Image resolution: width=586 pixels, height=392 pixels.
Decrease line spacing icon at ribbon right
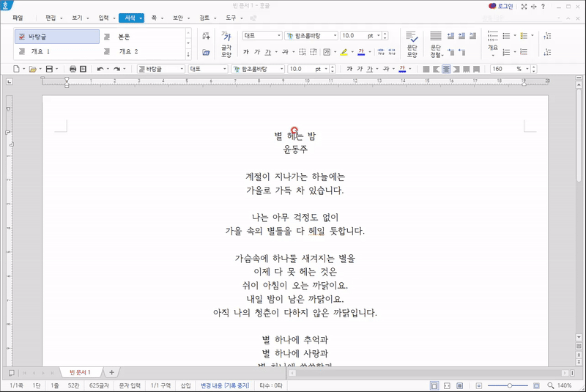pyautogui.click(x=547, y=52)
